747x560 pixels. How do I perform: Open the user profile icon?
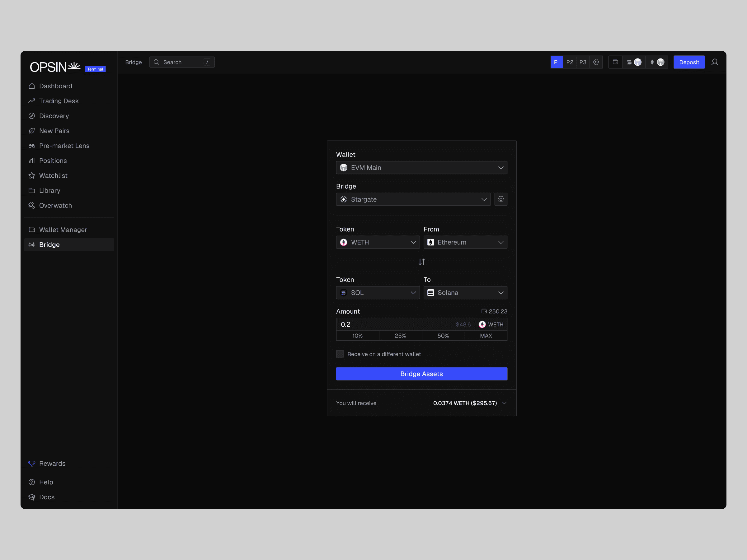point(715,62)
